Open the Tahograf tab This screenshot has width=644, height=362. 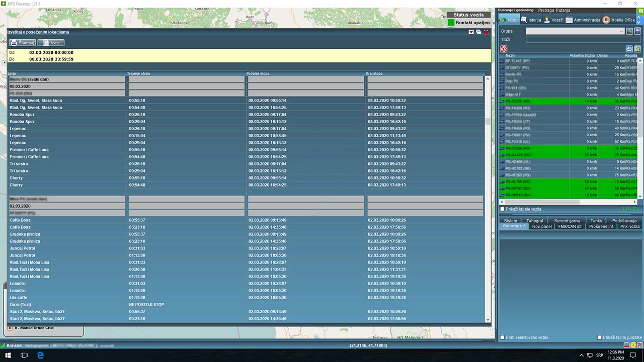click(x=534, y=221)
